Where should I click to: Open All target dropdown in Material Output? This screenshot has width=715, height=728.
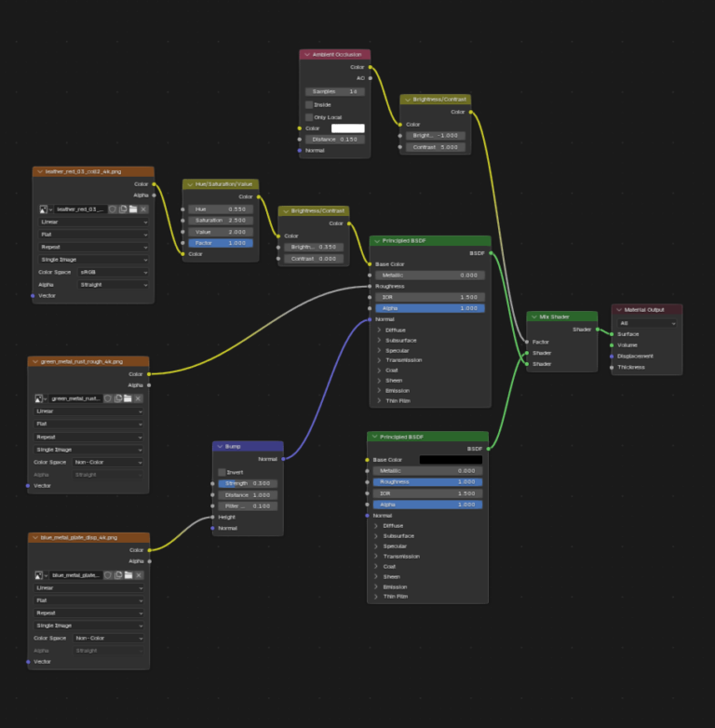tap(647, 323)
